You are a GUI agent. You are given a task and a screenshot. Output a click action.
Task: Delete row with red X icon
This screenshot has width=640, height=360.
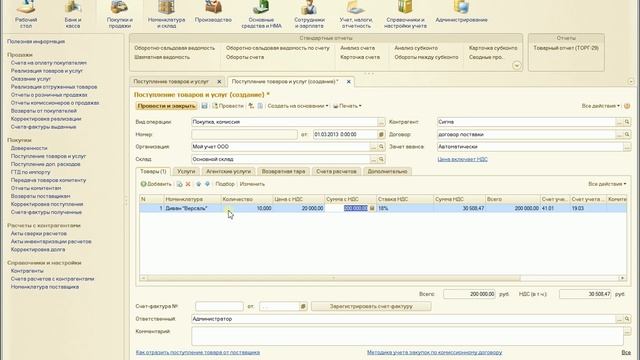tap(188, 184)
